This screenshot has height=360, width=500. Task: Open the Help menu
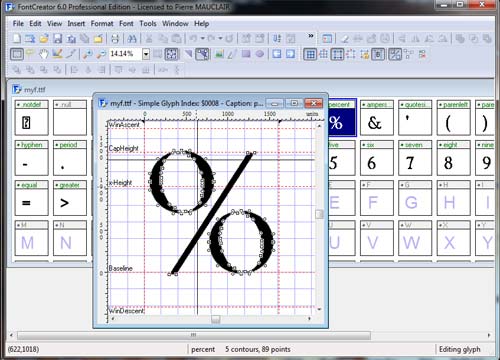point(201,24)
